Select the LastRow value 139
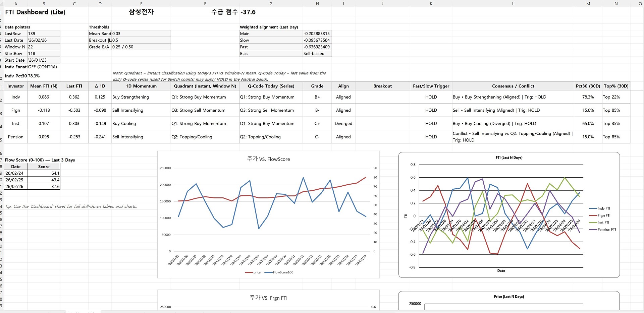Image resolution: width=644 pixels, height=313 pixels. 44,34
